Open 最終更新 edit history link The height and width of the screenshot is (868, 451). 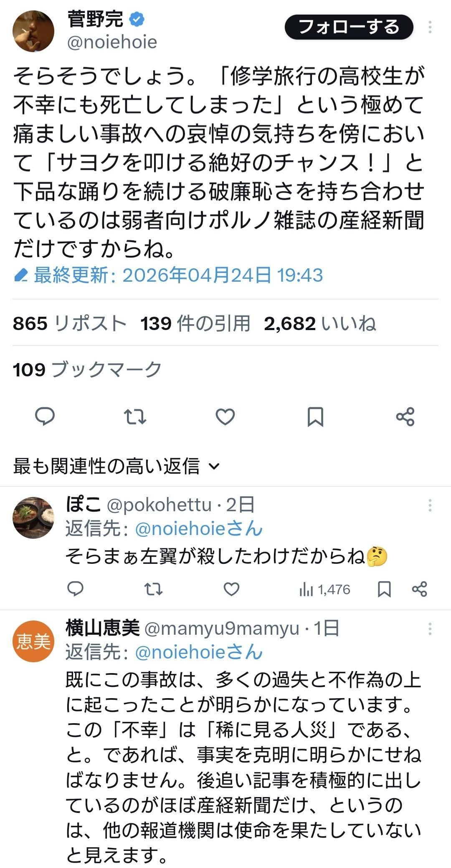(x=168, y=275)
